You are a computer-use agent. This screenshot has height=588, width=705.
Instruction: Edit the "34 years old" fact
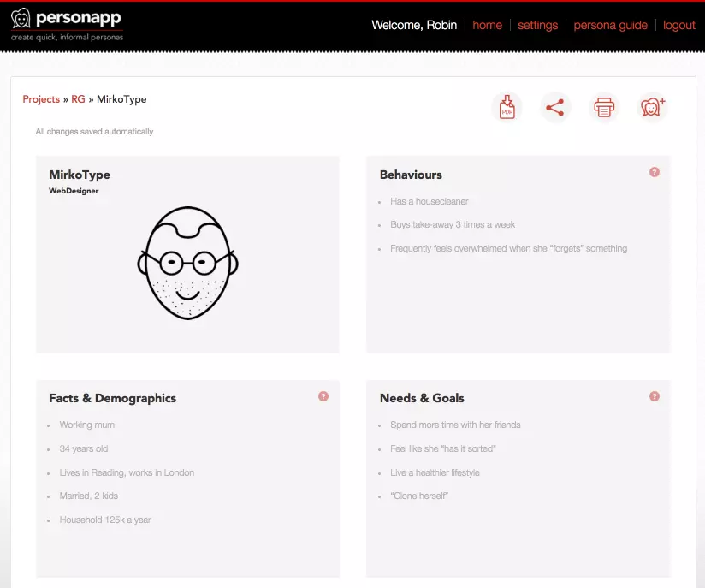(x=84, y=448)
